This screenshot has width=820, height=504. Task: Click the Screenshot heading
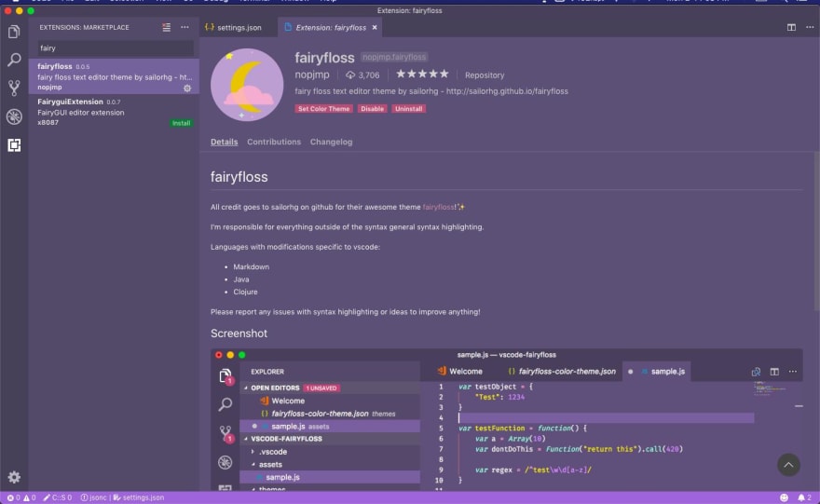(x=239, y=334)
